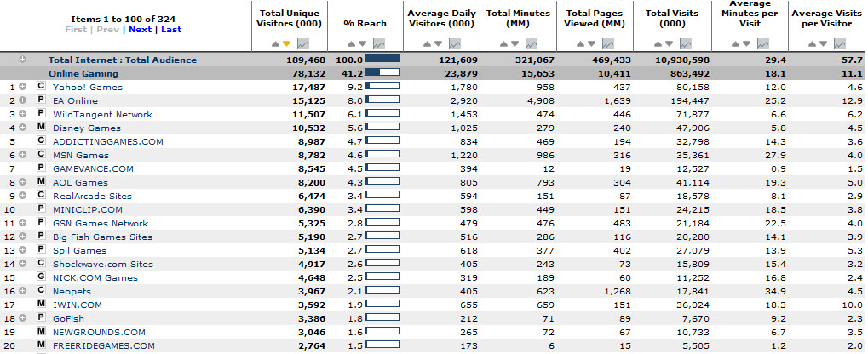Open Total Internet : Total Audience link

[x=123, y=60]
